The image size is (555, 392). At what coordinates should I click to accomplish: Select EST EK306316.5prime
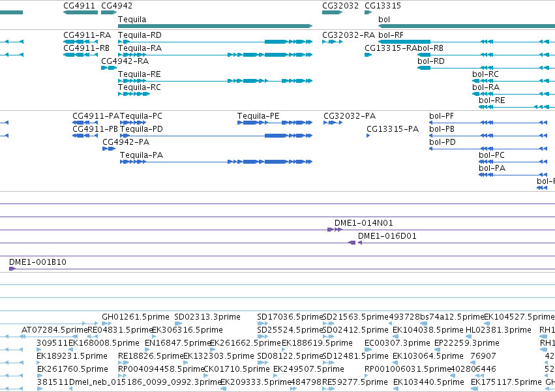(188, 330)
